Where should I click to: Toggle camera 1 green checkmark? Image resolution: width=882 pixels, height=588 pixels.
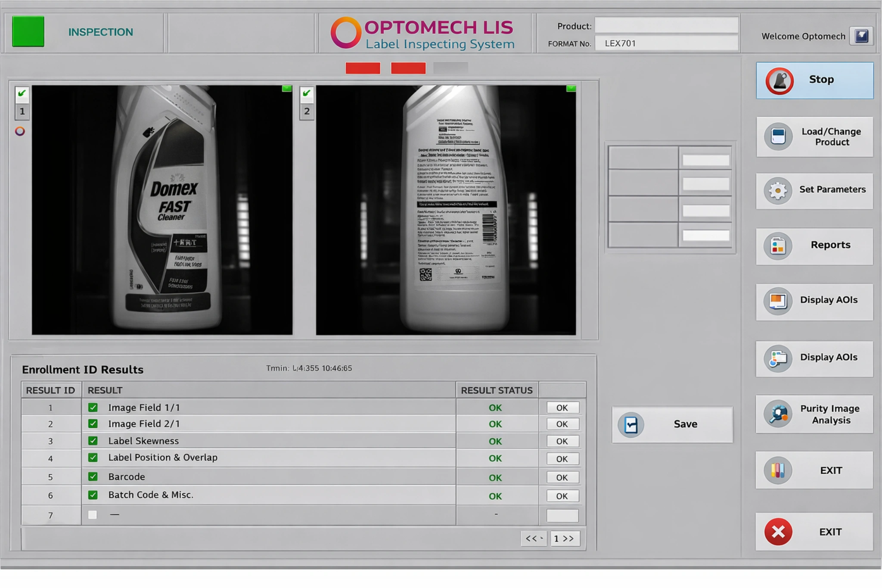22,93
